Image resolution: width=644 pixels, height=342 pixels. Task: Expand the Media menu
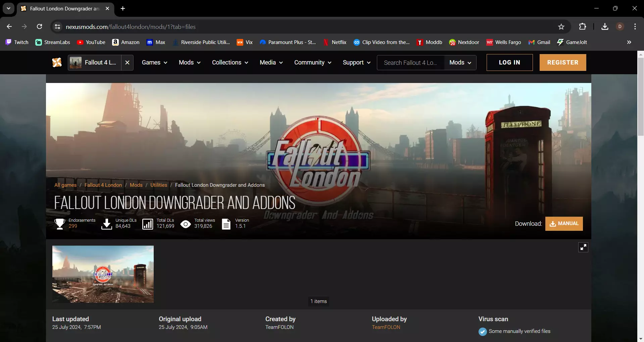point(271,62)
